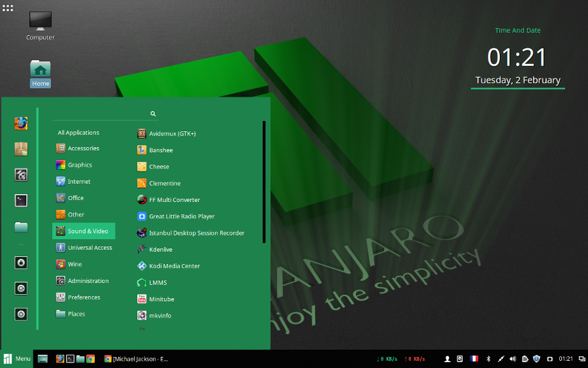Select the Home desktop folder
The image size is (588, 368).
40,73
